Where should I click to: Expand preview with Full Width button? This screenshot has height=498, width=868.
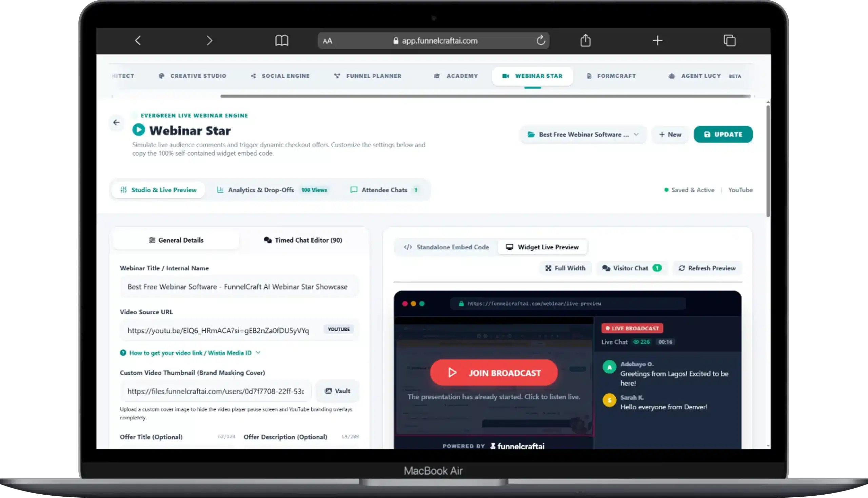[565, 268]
